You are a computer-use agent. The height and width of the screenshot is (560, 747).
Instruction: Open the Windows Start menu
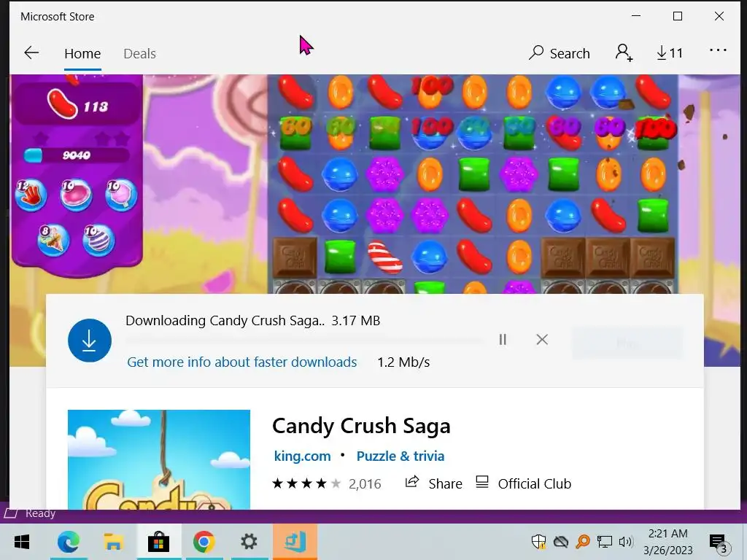point(22,542)
